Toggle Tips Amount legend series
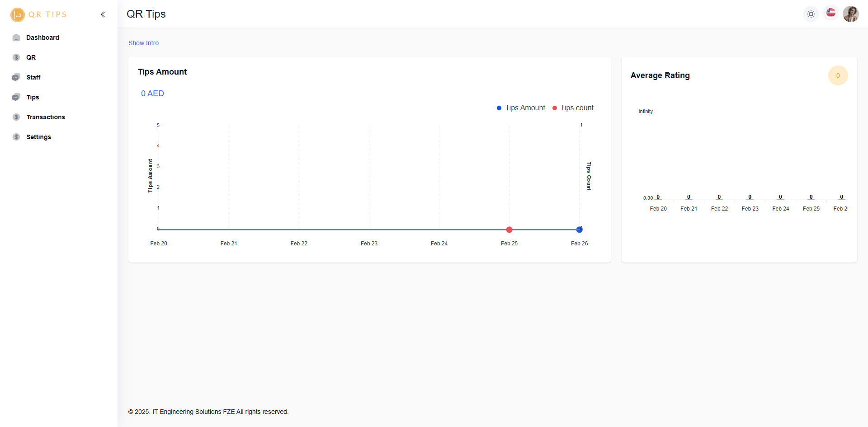Image resolution: width=868 pixels, height=427 pixels. pyautogui.click(x=521, y=108)
